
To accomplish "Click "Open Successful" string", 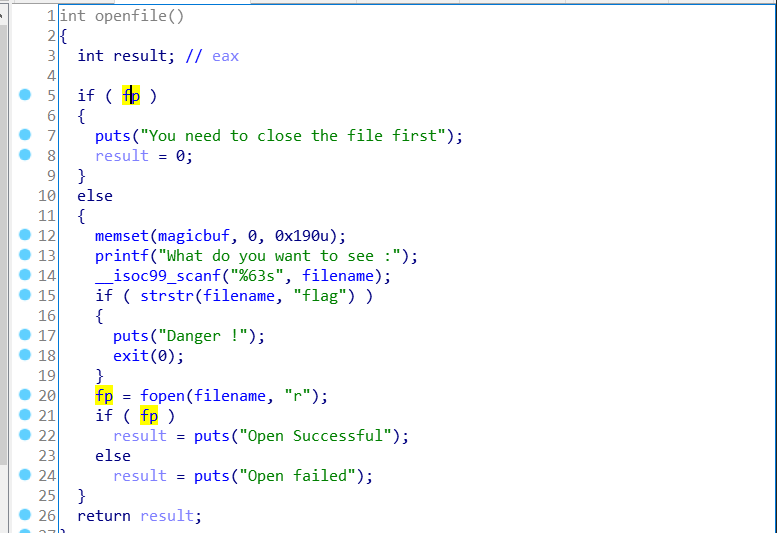I will 315,436.
